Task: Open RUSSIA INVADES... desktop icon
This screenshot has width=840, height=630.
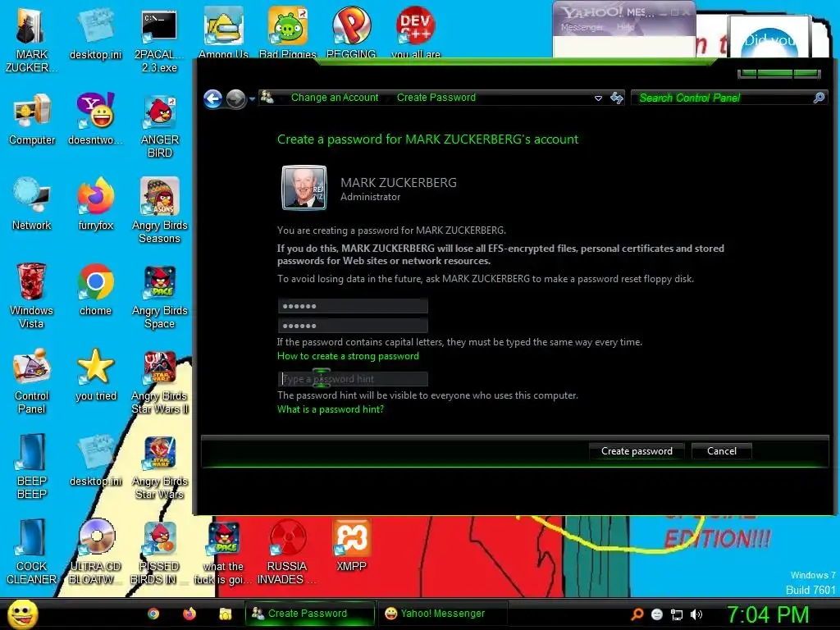Action: click(x=287, y=552)
